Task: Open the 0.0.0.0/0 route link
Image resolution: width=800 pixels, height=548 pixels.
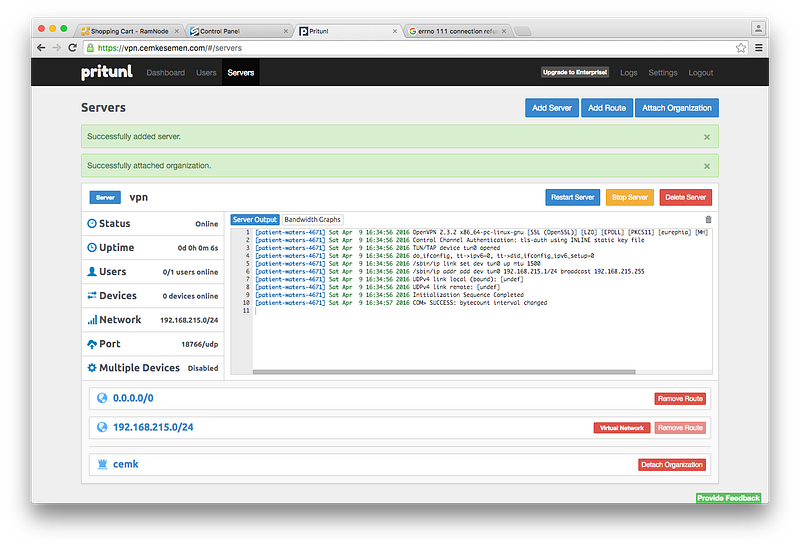Action: 133,398
